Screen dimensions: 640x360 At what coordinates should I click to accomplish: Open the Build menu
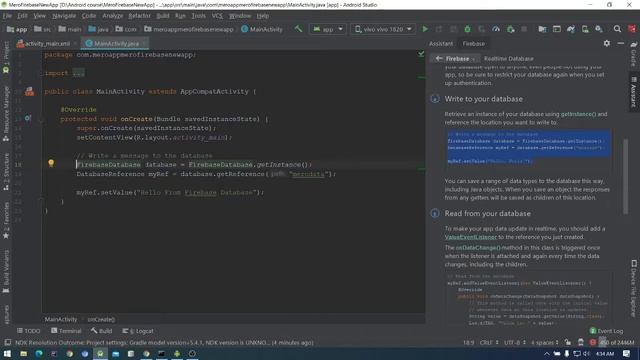point(163,16)
